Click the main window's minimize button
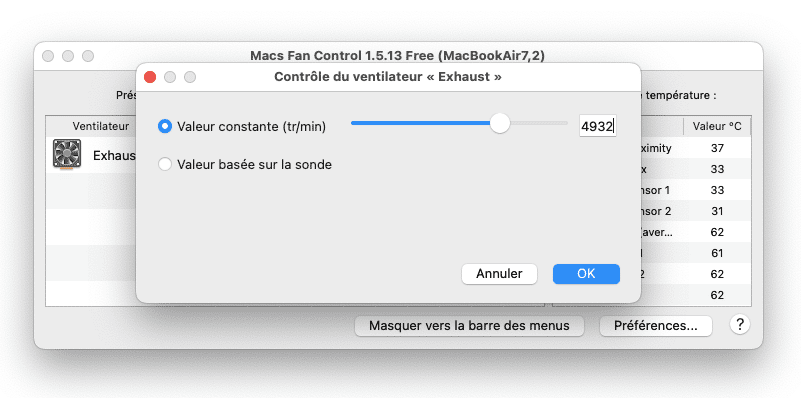Image resolution: width=801 pixels, height=398 pixels. (x=68, y=56)
